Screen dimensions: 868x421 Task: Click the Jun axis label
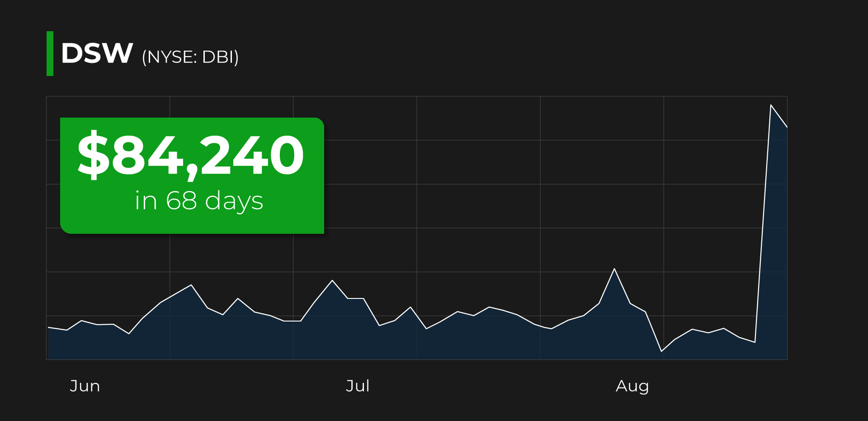click(x=85, y=386)
